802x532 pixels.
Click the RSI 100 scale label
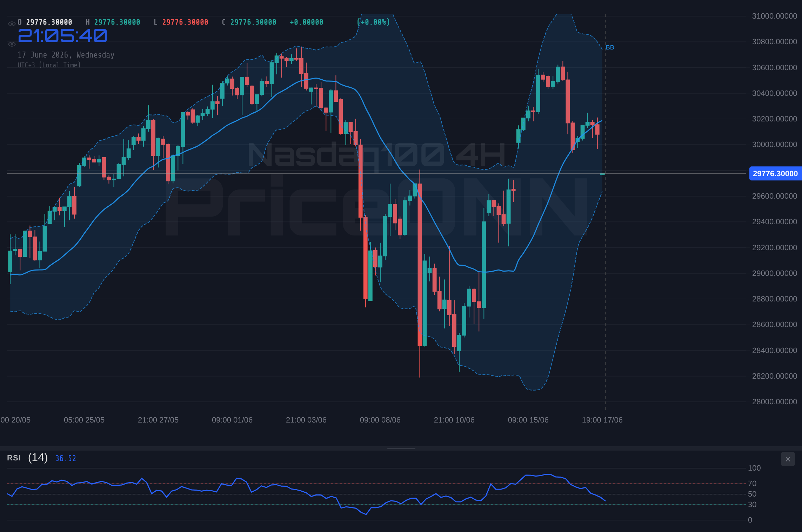tap(754, 468)
